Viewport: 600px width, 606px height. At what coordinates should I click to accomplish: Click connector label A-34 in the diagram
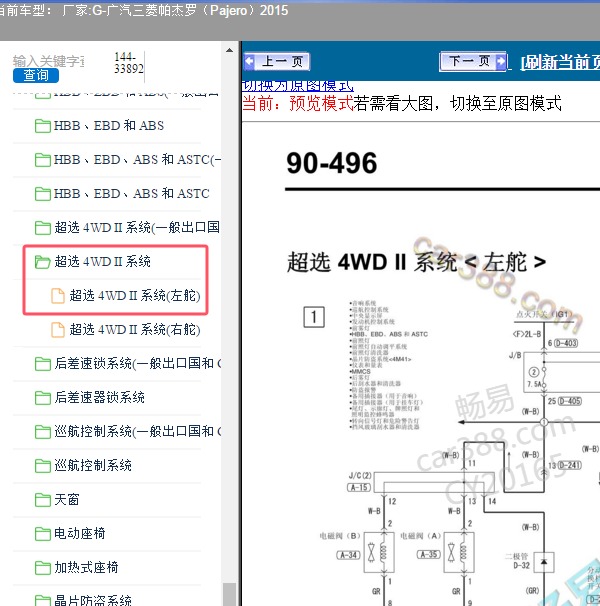[348, 555]
